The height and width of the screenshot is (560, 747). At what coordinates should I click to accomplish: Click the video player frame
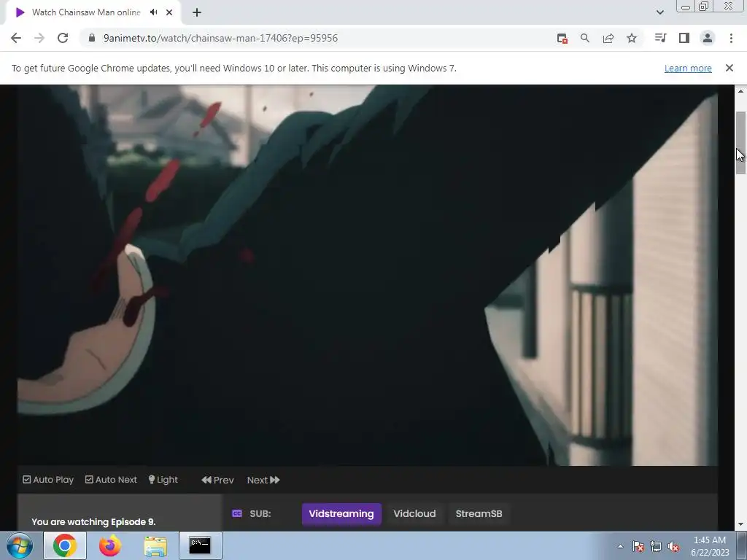click(368, 275)
